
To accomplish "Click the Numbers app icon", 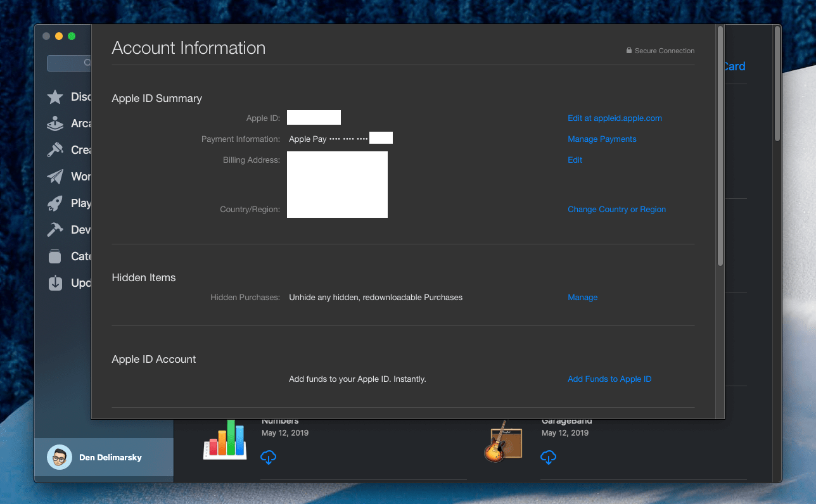I will (225, 439).
